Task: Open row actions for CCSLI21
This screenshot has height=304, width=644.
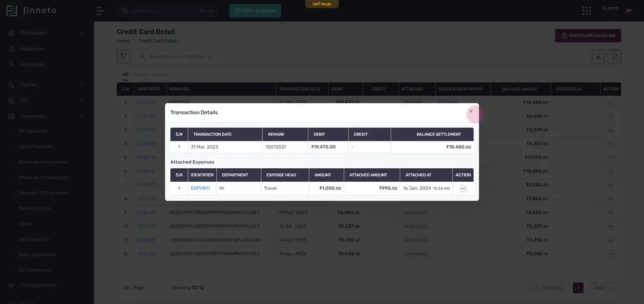Action: [610, 240]
